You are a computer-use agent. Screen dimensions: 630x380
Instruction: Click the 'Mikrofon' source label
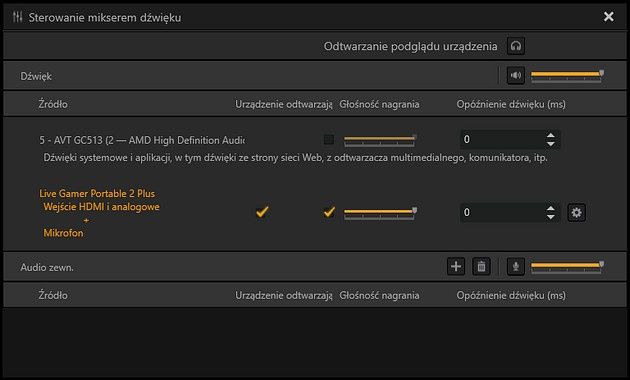63,233
